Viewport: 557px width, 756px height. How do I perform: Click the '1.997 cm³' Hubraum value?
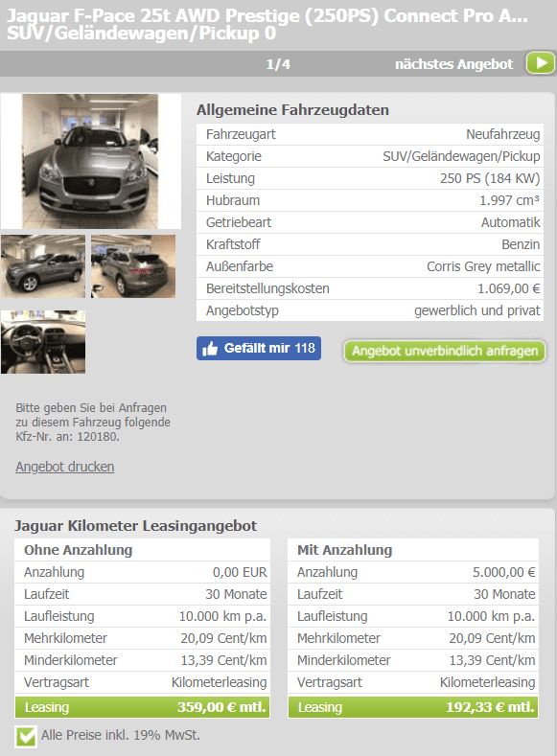pyautogui.click(x=509, y=200)
